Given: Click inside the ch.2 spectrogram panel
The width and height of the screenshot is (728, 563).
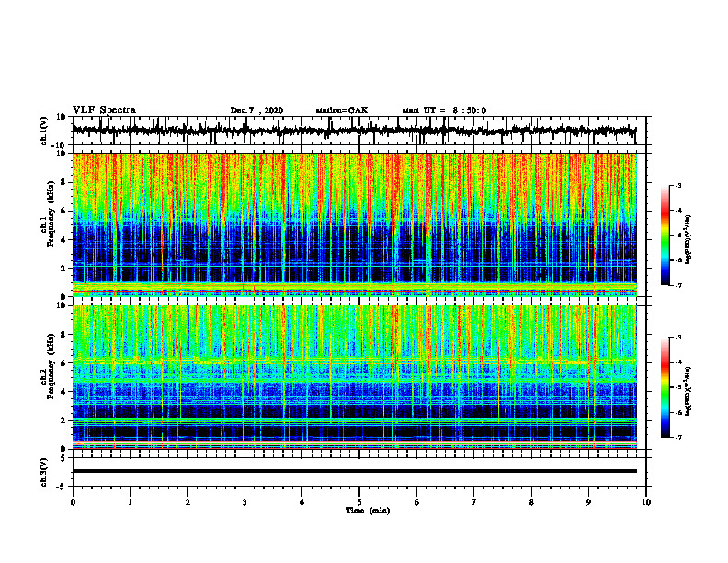Looking at the screenshot, I should pyautogui.click(x=354, y=377).
